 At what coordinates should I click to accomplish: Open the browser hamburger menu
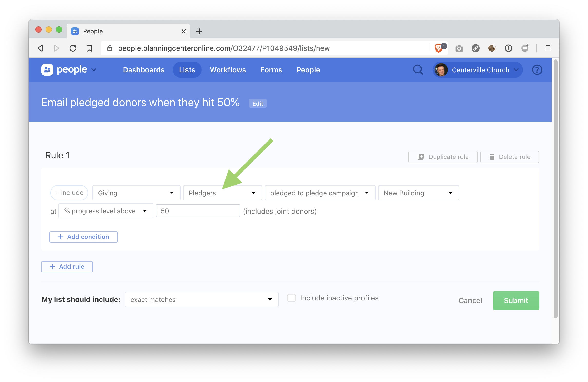click(548, 48)
